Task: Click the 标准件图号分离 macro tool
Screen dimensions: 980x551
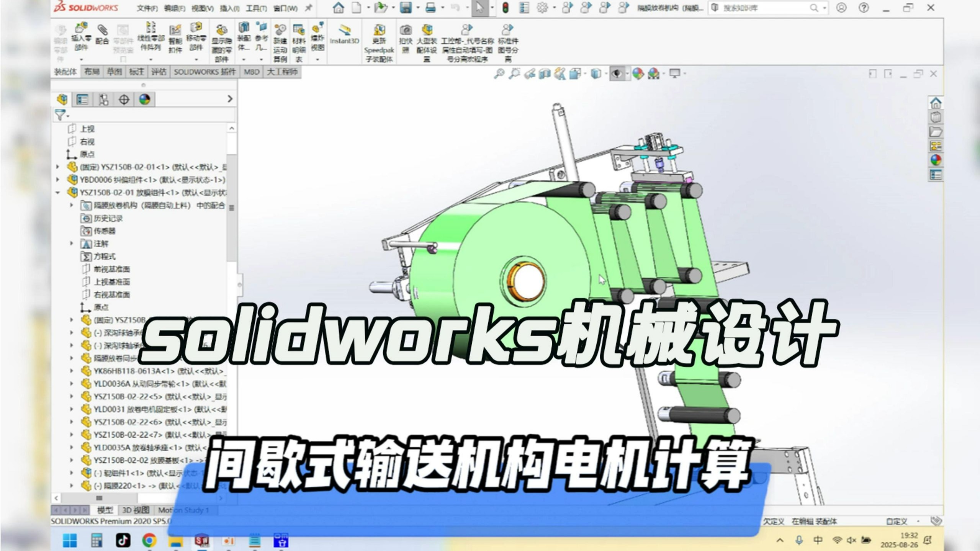Action: coord(507,43)
